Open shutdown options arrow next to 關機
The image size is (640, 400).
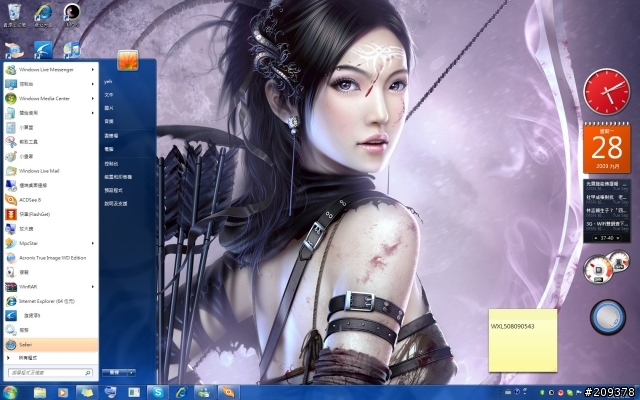pos(131,373)
